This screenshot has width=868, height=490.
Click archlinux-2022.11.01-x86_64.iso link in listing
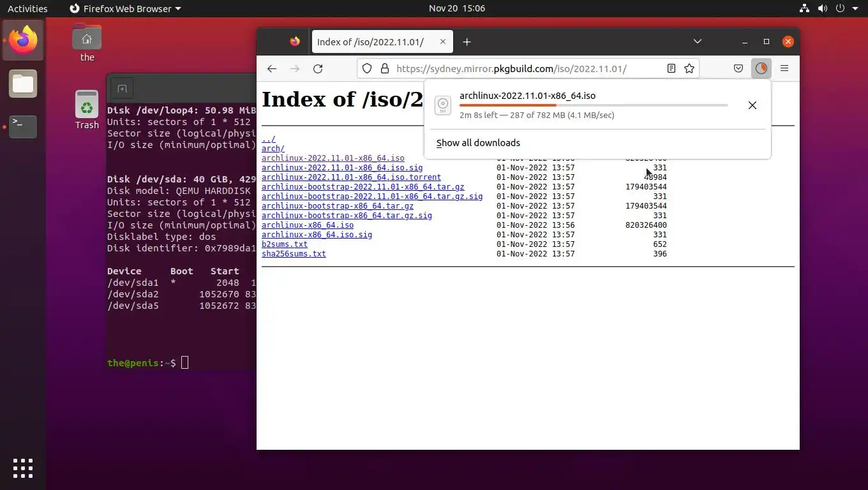pos(333,158)
